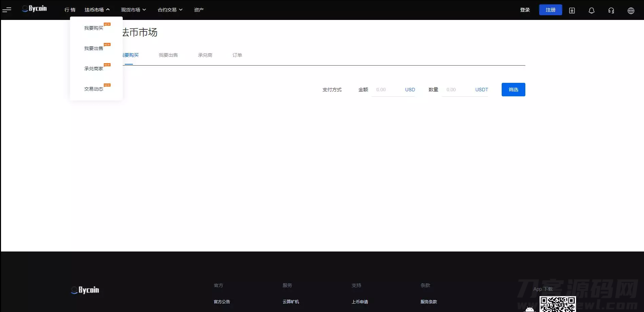Image resolution: width=644 pixels, height=312 pixels.
Task: Click the Bycoin logo in header
Action: (x=34, y=9)
